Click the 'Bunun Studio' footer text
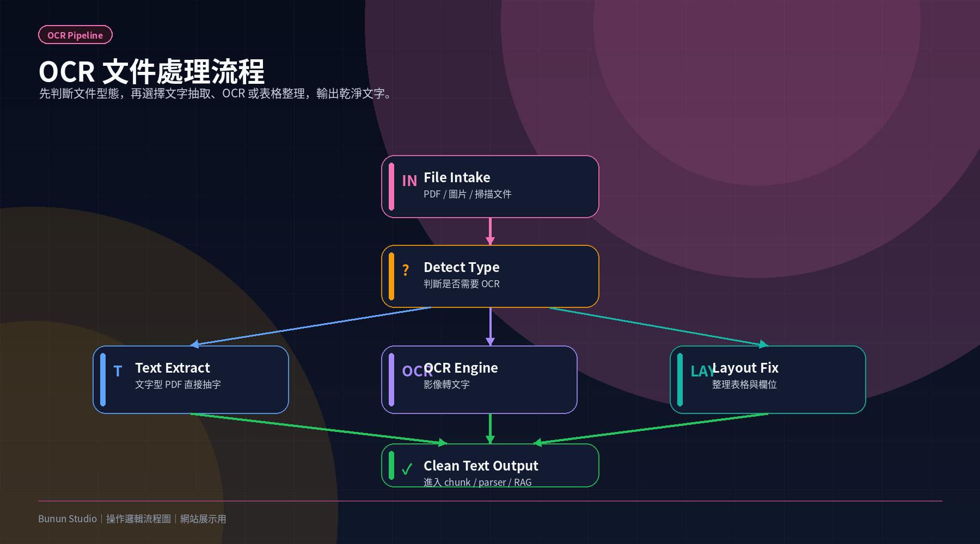The width and height of the screenshot is (980, 544). click(68, 519)
